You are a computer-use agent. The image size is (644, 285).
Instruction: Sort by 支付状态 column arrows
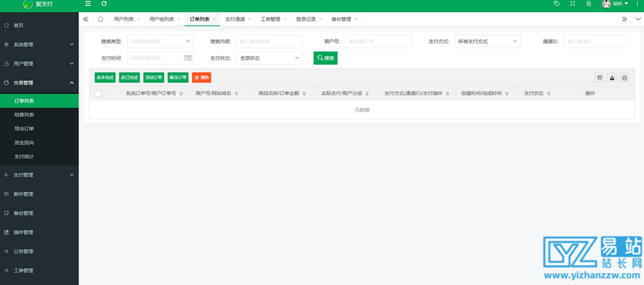(x=549, y=94)
